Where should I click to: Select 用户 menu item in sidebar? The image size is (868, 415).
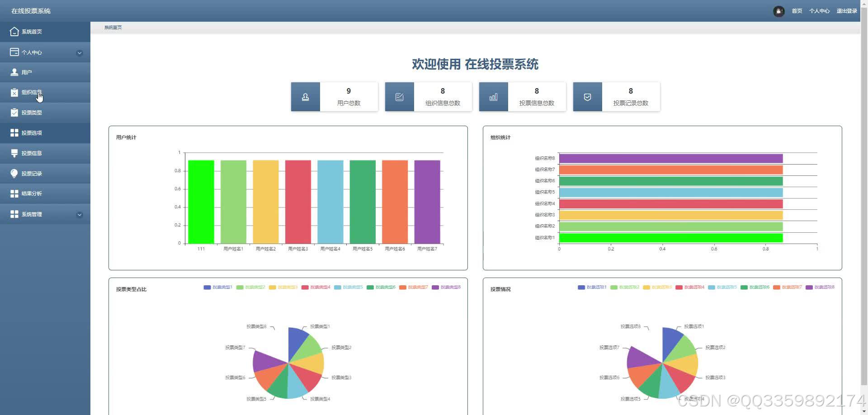(45, 72)
